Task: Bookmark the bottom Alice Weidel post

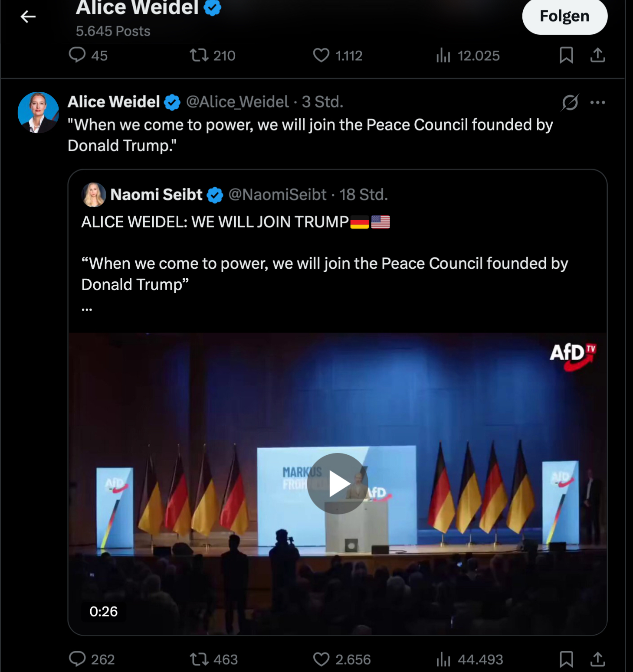Action: pos(566,659)
